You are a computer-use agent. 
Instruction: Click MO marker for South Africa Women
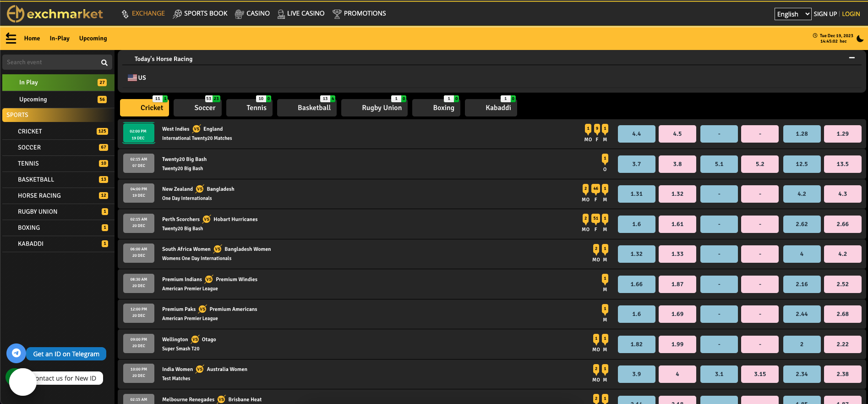click(x=596, y=254)
